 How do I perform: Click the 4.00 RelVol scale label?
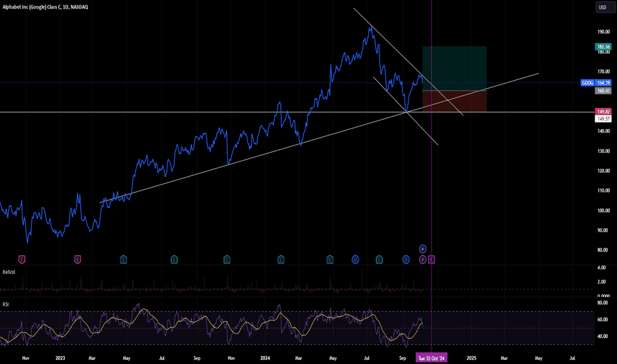[x=601, y=267]
